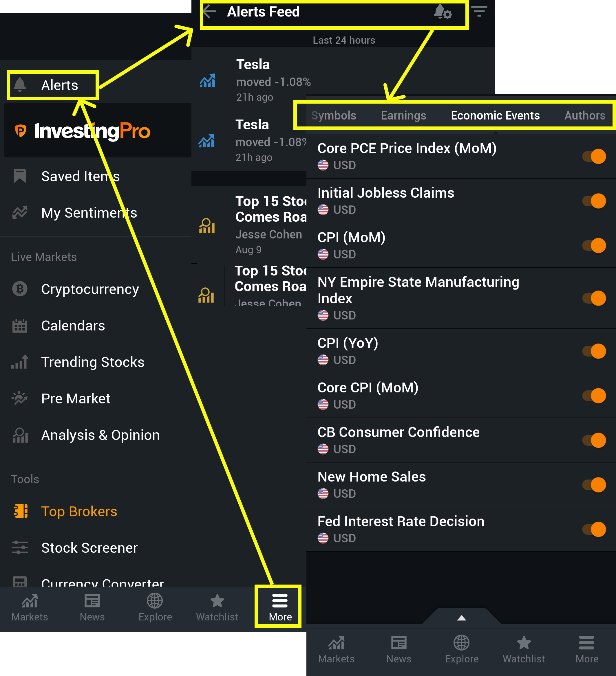Open Top Brokers
Screen dimensions: 616x676
79,511
